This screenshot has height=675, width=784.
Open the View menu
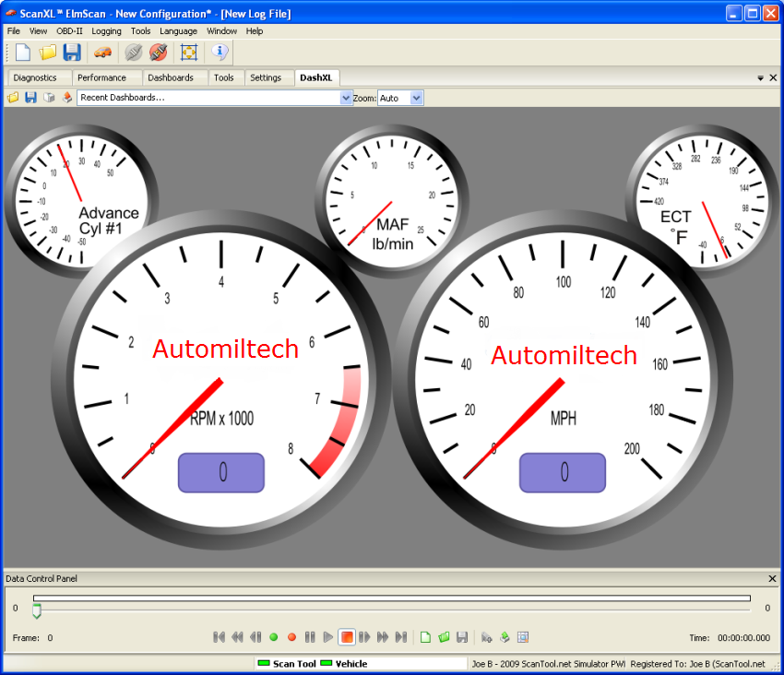(38, 31)
